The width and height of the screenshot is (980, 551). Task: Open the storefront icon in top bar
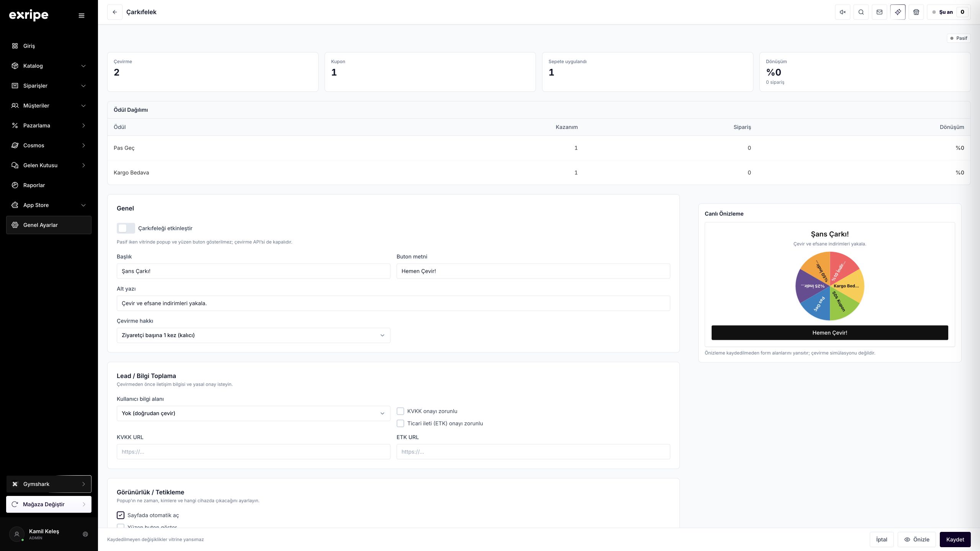[916, 12]
